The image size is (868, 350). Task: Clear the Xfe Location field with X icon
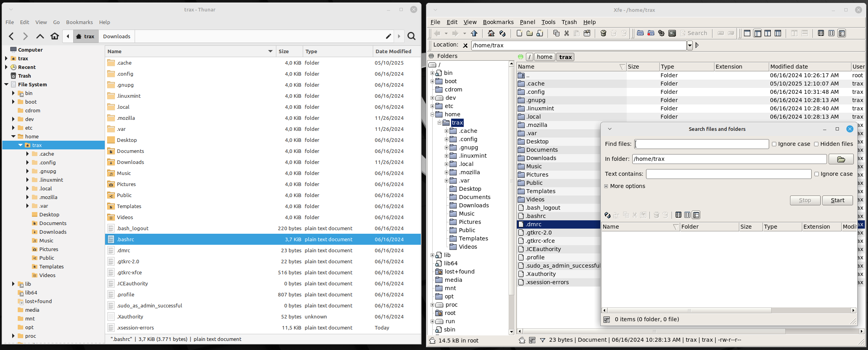point(465,45)
